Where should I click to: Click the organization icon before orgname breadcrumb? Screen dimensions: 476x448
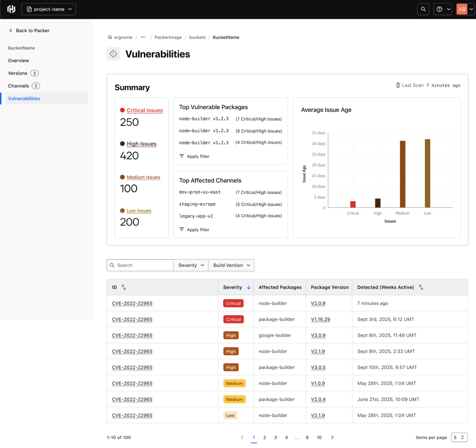point(110,37)
